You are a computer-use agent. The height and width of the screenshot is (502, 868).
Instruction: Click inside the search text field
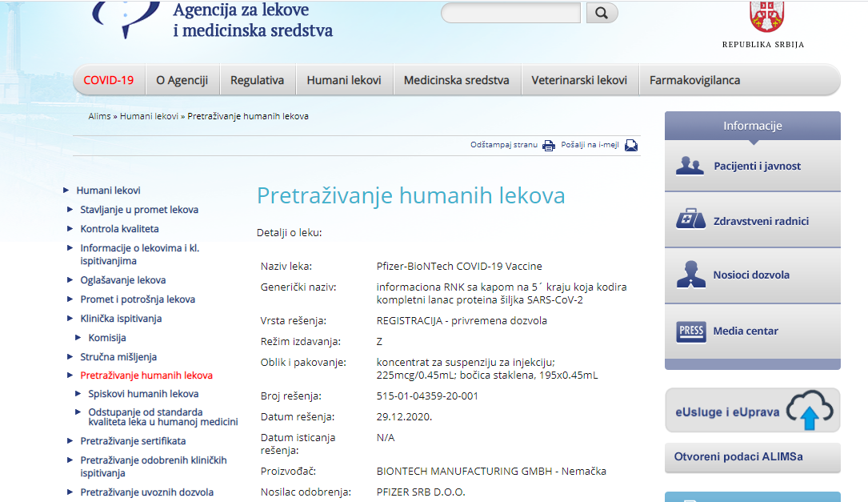510,13
